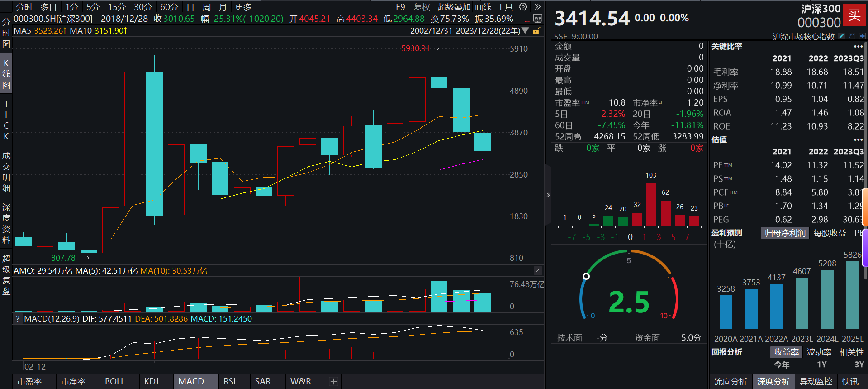Switch to the 分时 timeframe
The image size is (868, 389).
24,7
